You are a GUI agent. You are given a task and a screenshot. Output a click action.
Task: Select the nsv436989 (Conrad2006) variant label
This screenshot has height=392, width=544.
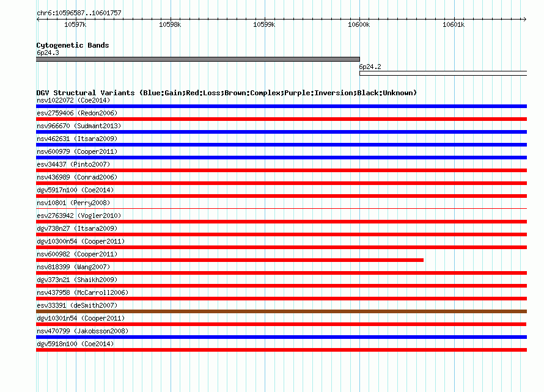click(77, 177)
